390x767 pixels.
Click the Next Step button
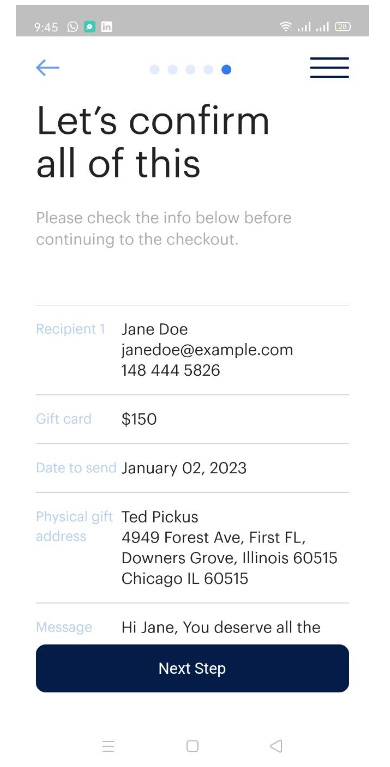point(192,668)
